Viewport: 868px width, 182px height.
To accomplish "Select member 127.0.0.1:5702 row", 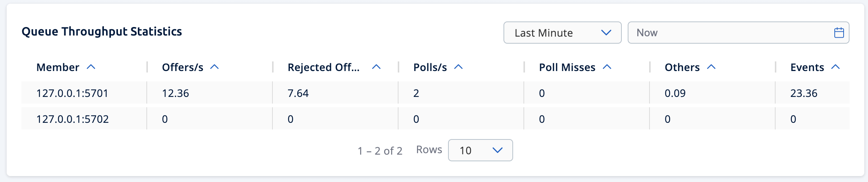I will [72, 119].
